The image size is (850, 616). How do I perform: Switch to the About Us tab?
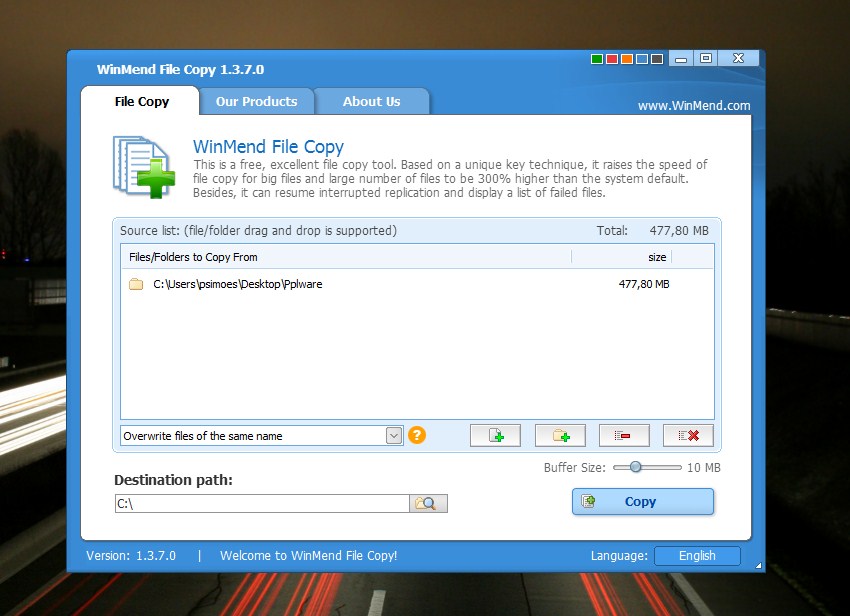pos(371,101)
